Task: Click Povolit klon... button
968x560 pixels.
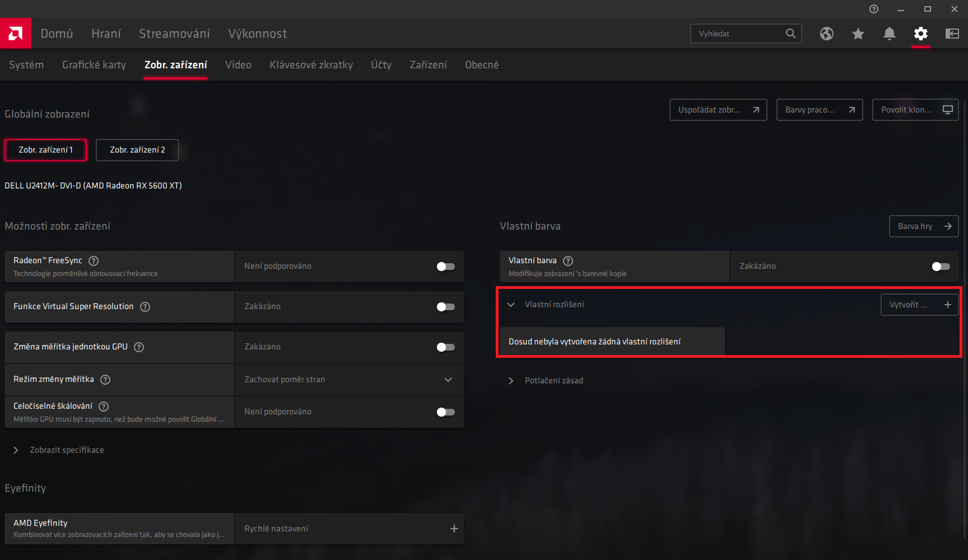Action: coord(915,110)
